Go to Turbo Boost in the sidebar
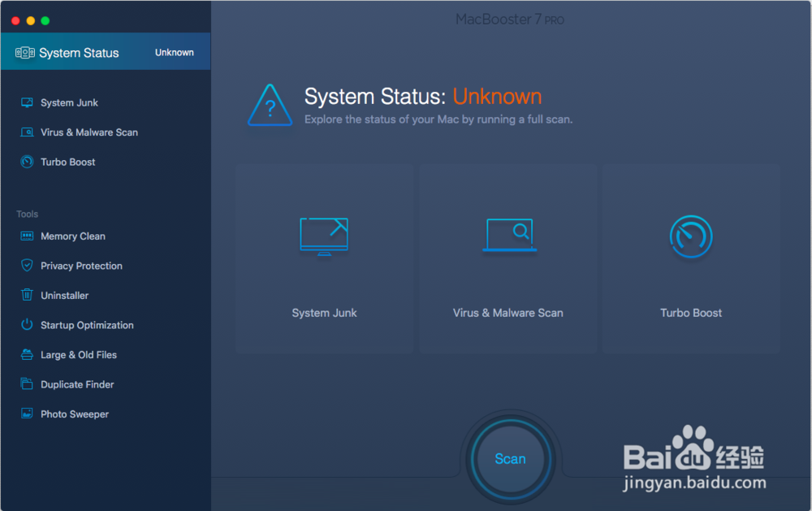Image resolution: width=812 pixels, height=511 pixels. [x=68, y=162]
